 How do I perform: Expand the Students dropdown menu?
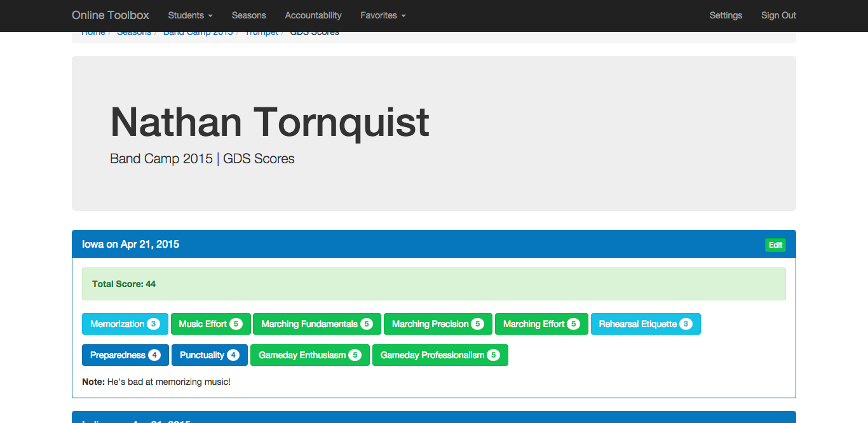[190, 15]
